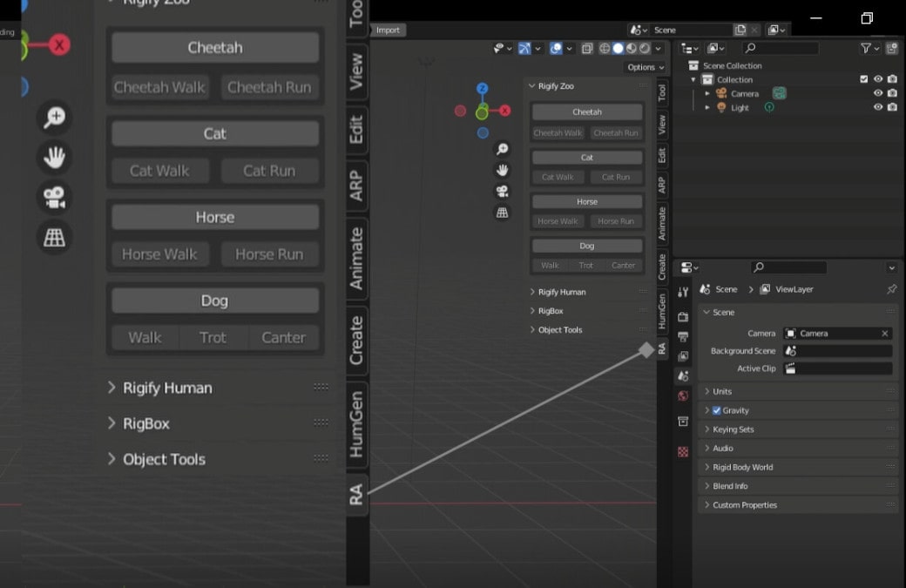Click the New Scene icon beside Scene name
The image size is (906, 588).
coord(740,30)
